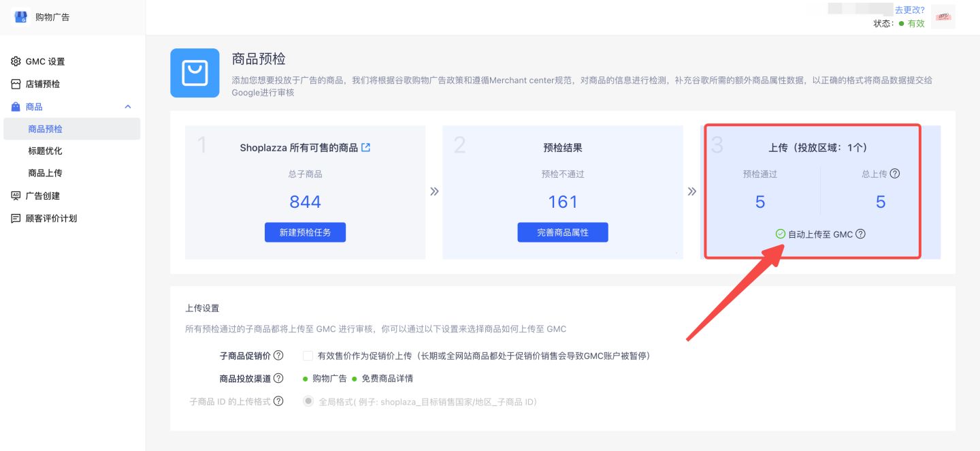980x451 pixels.
Task: Click the 新建预检任务 button
Action: tap(305, 232)
